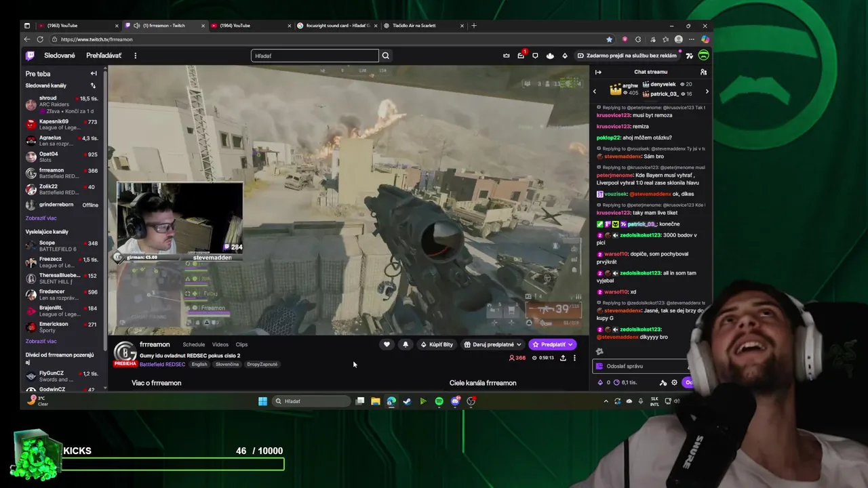The image size is (868, 488).
Task: Show next gift leaderboard entries arrow
Action: (x=707, y=91)
